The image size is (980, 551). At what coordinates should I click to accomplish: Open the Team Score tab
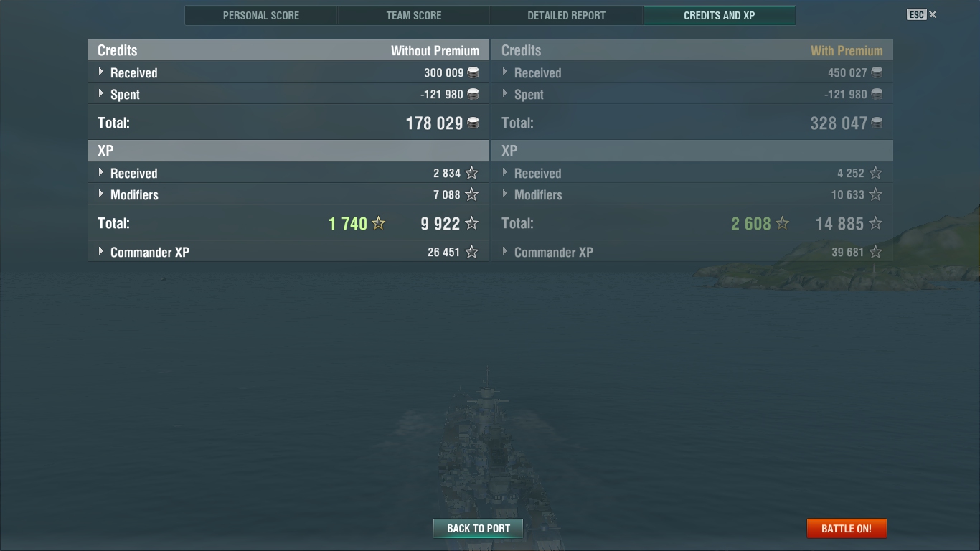[414, 15]
